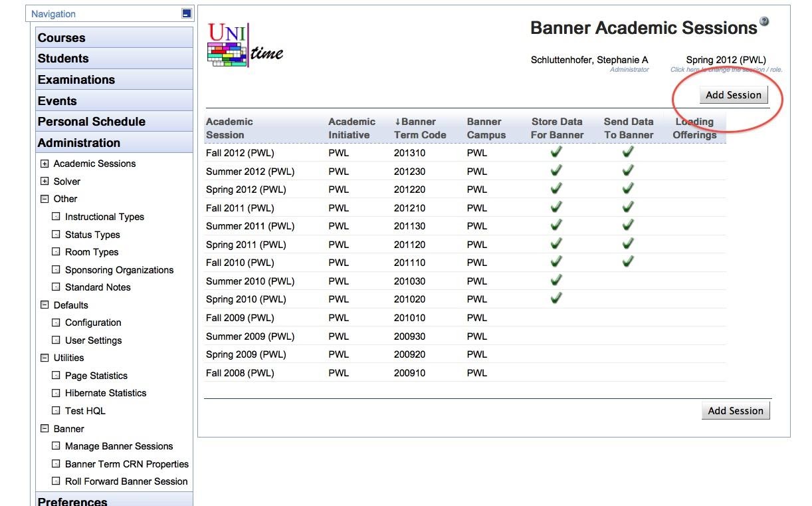
Task: Open the Summer 2011 (PWL) session row
Action: 465,226
